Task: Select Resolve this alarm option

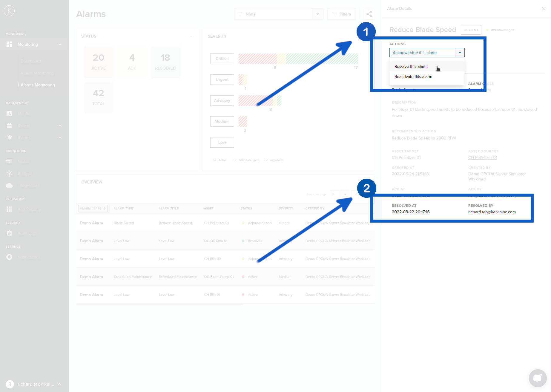Action: [411, 67]
